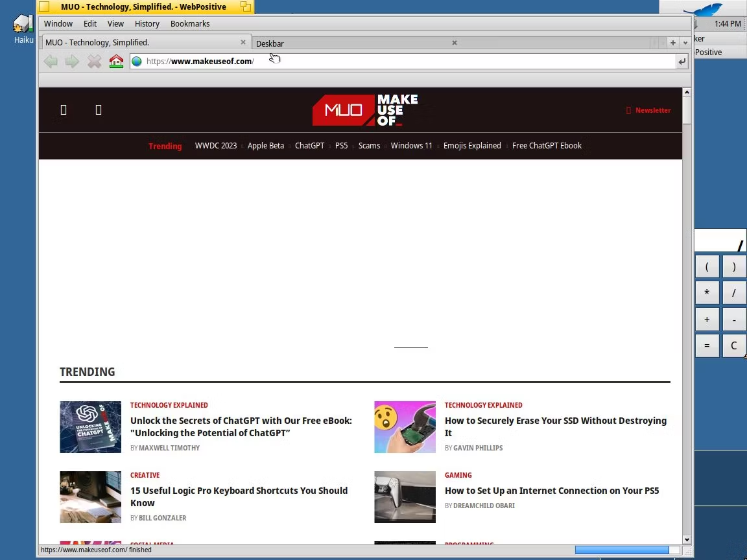This screenshot has width=747, height=560.
Task: Click author Maxwell Timothy
Action: 169,448
